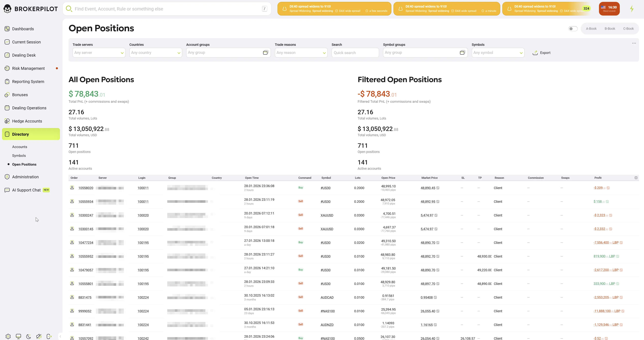
Task: Open the Account groups selector window icon
Action: click(x=265, y=52)
